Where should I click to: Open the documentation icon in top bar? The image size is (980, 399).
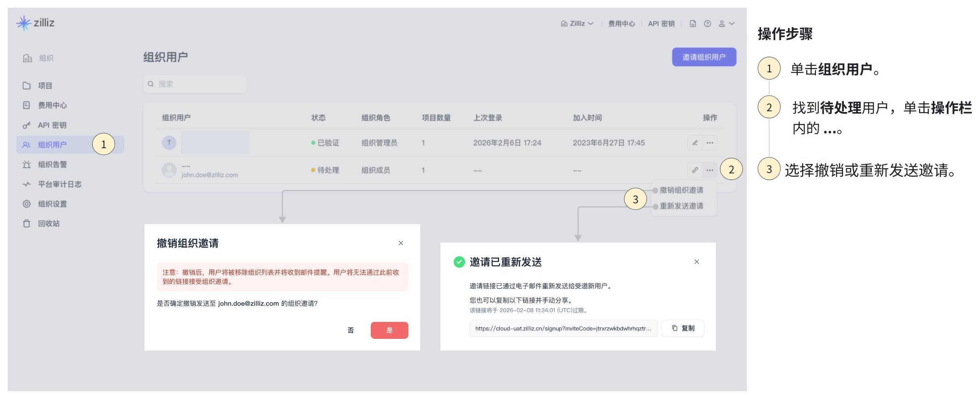coord(693,24)
